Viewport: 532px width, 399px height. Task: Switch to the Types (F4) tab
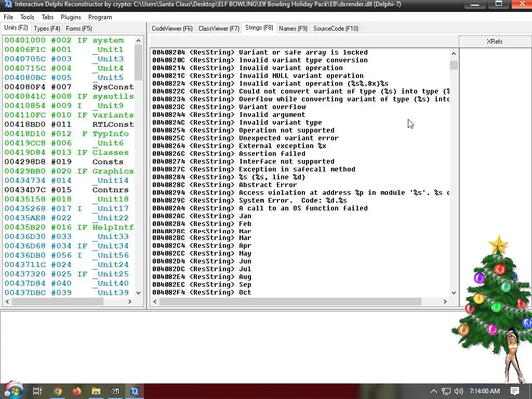point(47,29)
